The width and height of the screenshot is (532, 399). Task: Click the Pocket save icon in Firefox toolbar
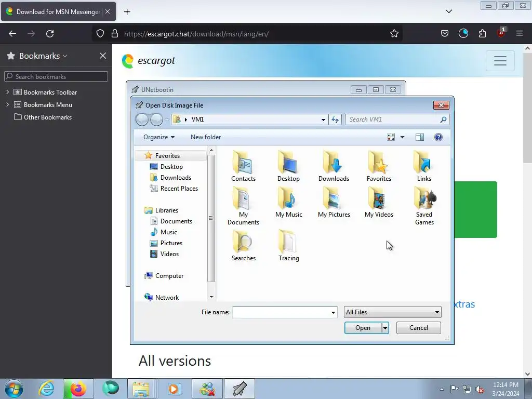tap(445, 33)
